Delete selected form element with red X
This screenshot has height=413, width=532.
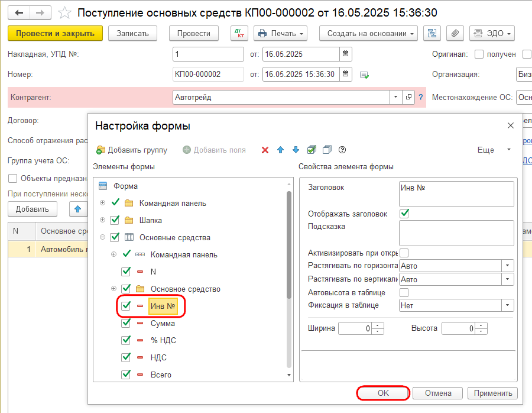[x=265, y=150]
